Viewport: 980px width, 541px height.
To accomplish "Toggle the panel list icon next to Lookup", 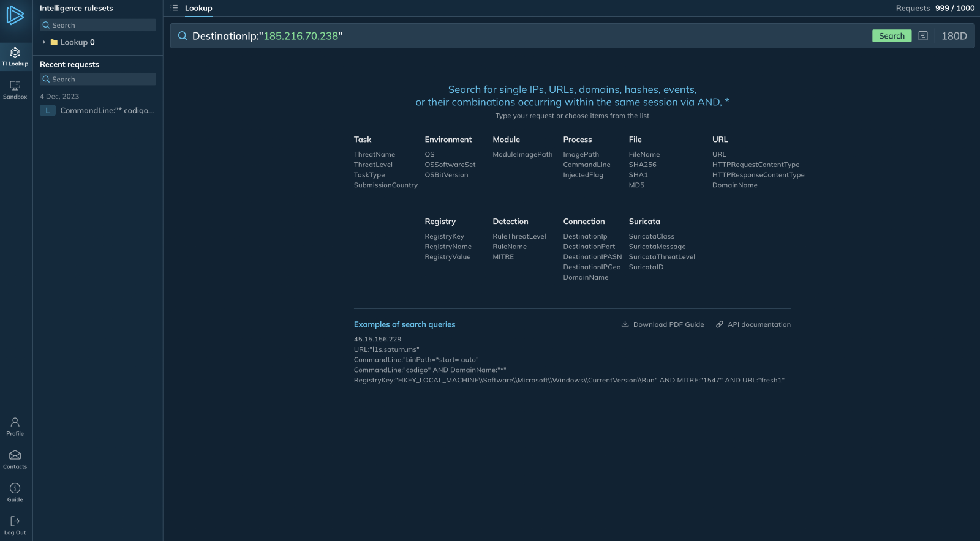I will 174,8.
